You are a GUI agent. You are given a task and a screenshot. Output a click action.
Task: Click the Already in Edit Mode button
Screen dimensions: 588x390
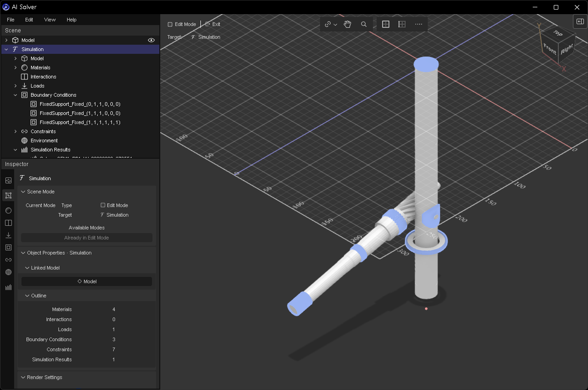(87, 238)
